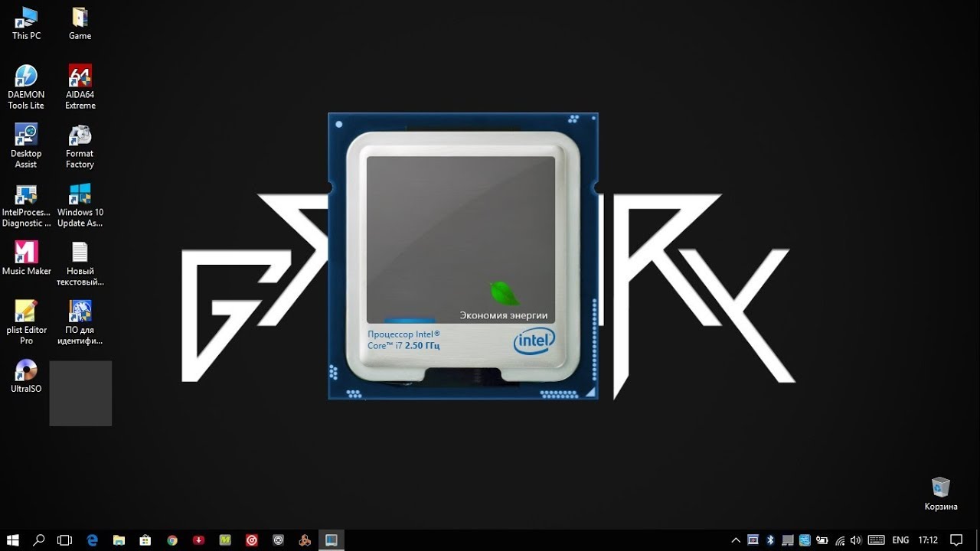The image size is (980, 551).
Task: Launch plist Editor Pro shortcut
Action: click(26, 322)
